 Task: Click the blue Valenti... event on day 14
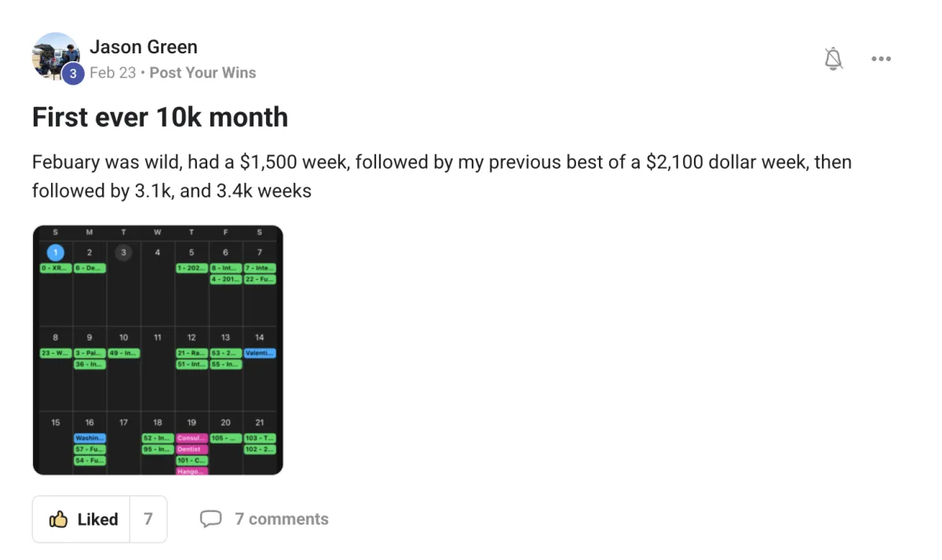[x=260, y=353]
